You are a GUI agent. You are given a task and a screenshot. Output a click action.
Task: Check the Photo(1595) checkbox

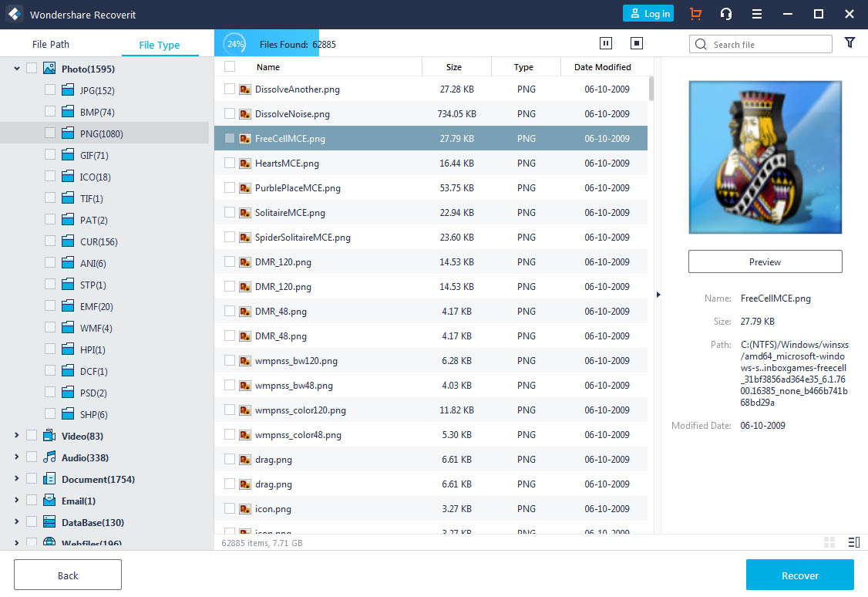tap(32, 68)
